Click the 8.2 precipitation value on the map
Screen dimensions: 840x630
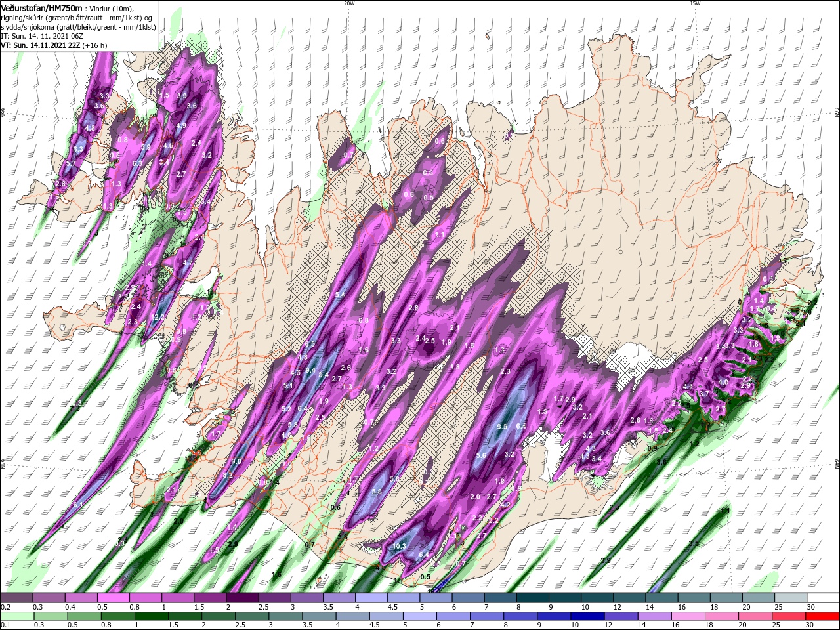click(228, 475)
